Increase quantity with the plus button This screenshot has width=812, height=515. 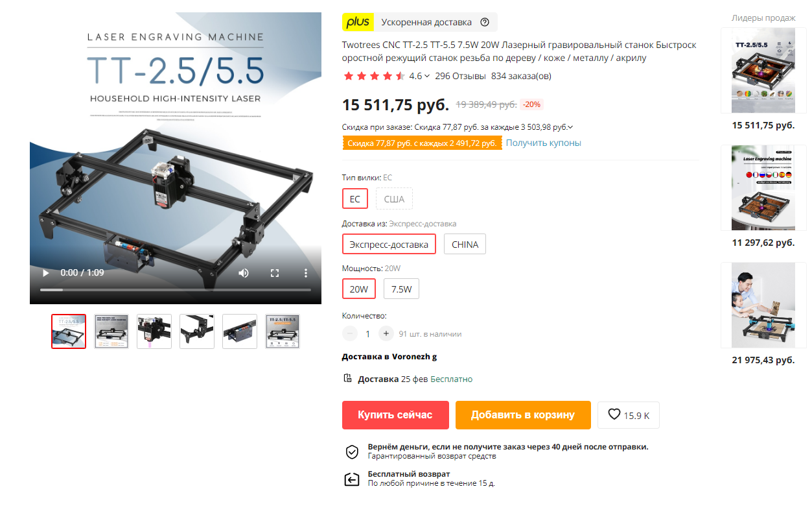386,334
